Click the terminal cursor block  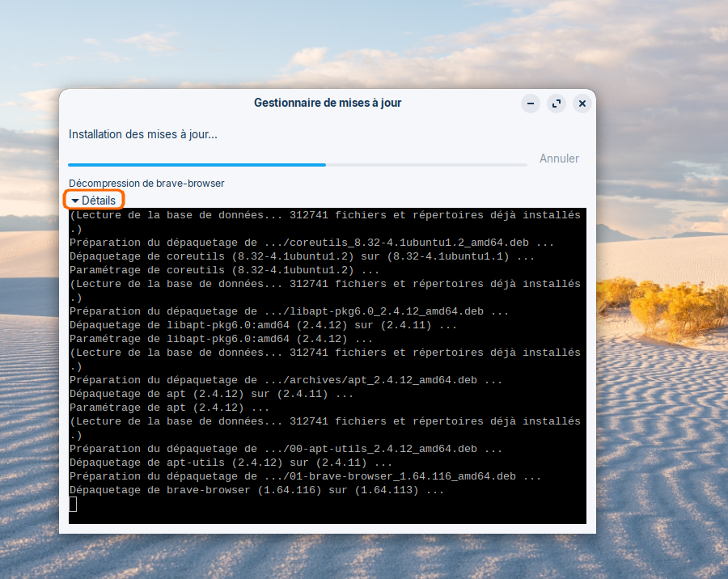click(73, 505)
